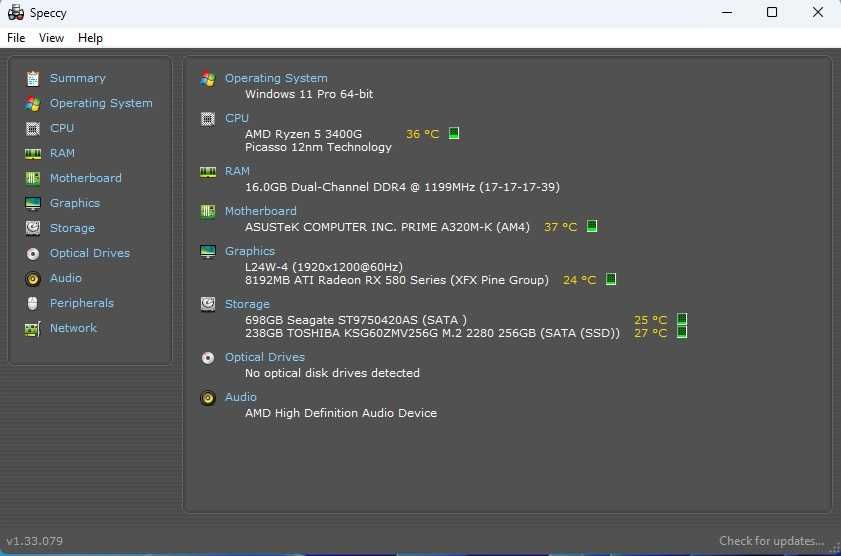The height and width of the screenshot is (556, 841).
Task: Click the 25 °C Seagate temperature value
Action: tap(651, 320)
